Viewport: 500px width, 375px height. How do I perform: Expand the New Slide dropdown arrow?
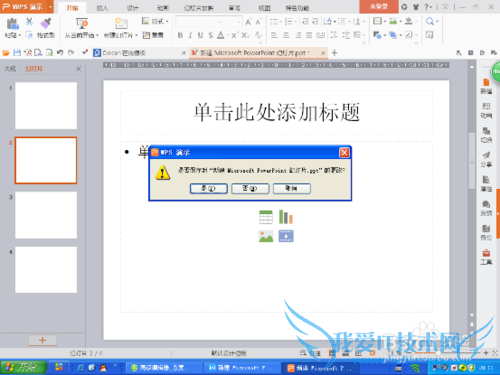coord(136,35)
